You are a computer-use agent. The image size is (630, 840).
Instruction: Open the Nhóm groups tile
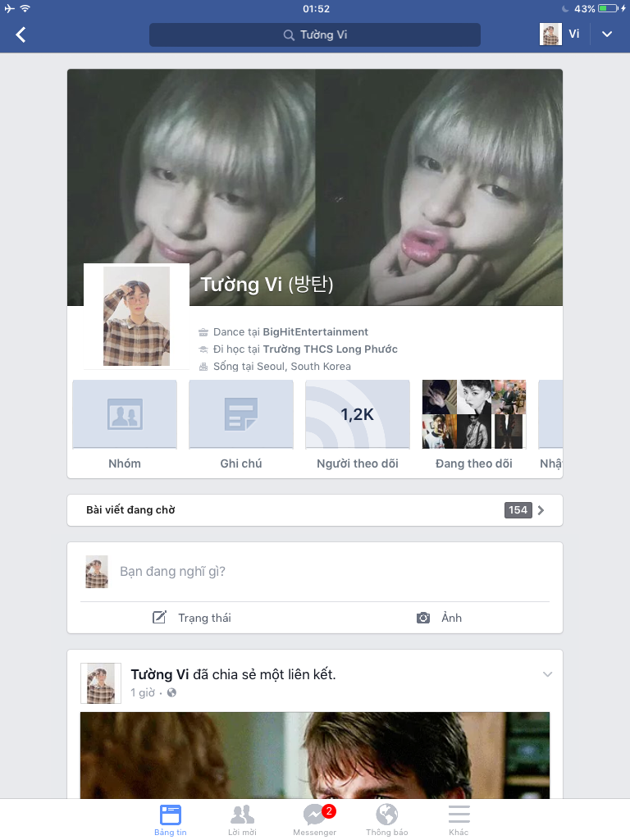coord(125,425)
